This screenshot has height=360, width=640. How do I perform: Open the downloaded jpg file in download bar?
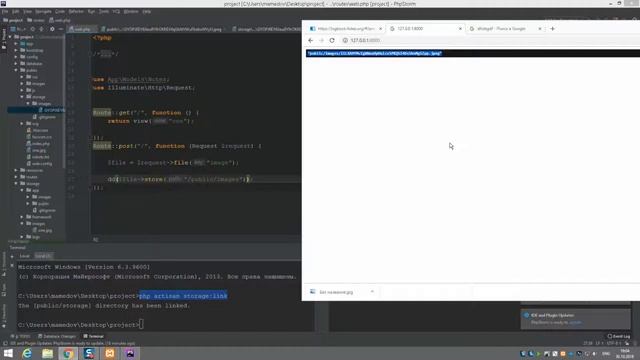pyautogui.click(x=336, y=292)
